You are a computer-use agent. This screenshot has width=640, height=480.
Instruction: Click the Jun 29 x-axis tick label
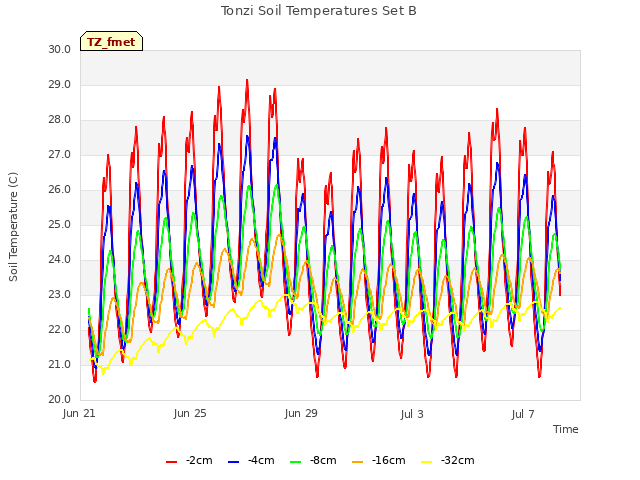tap(301, 413)
